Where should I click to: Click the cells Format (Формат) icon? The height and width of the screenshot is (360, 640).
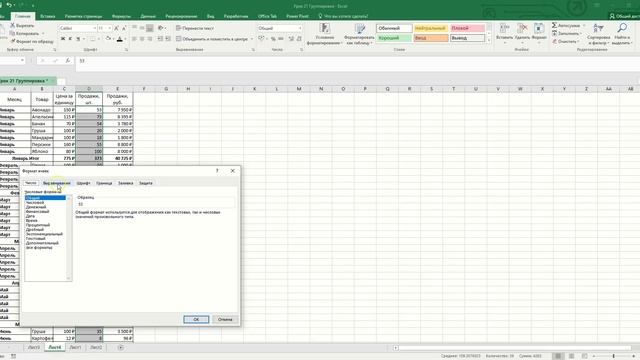coord(539,28)
